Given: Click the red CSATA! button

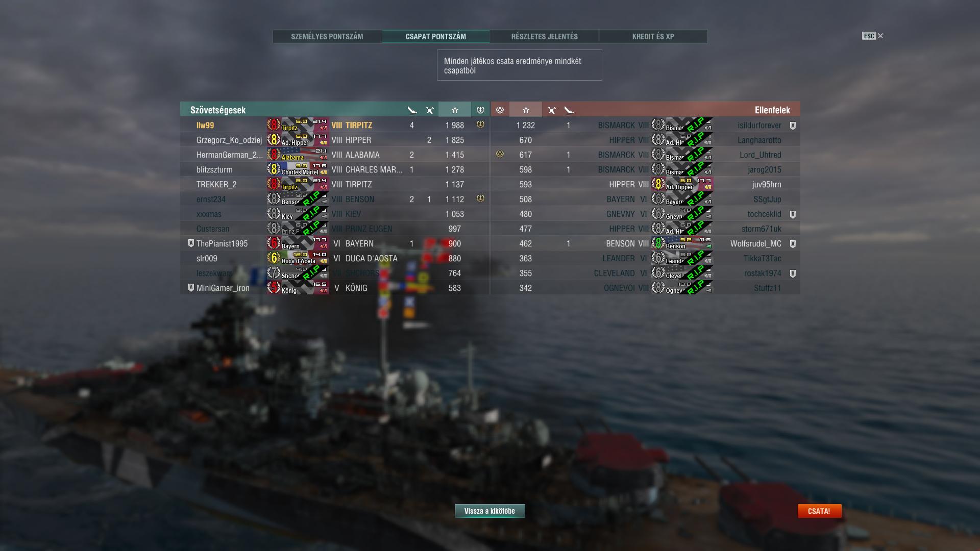Looking at the screenshot, I should click(x=819, y=511).
